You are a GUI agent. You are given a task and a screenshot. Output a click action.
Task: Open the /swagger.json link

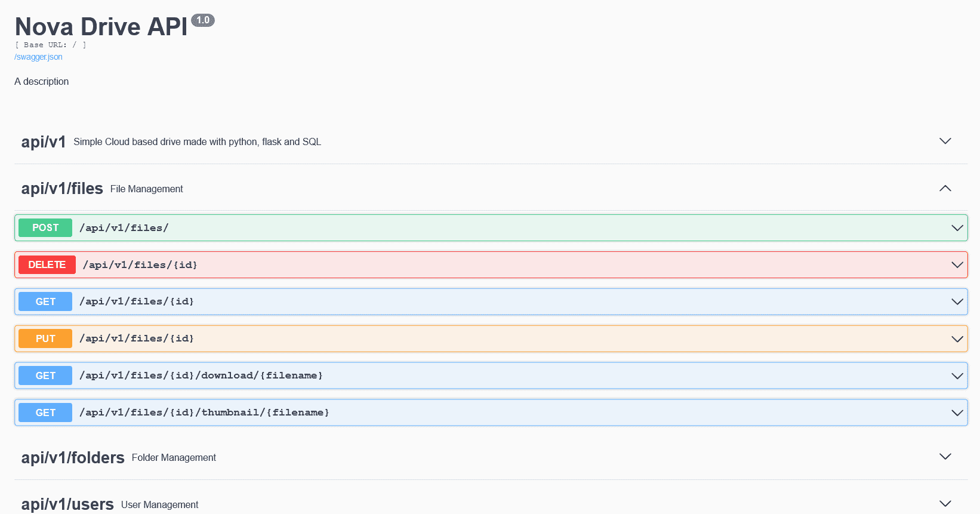point(38,57)
